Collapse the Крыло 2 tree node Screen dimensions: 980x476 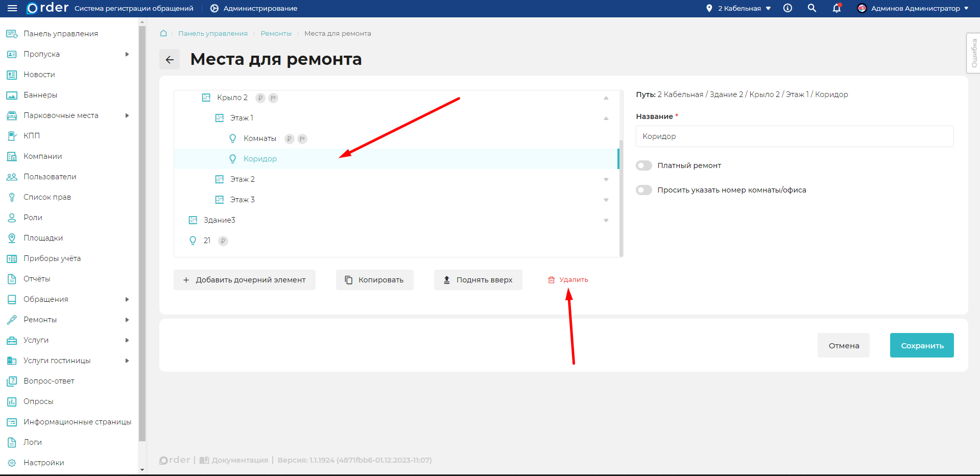(606, 98)
